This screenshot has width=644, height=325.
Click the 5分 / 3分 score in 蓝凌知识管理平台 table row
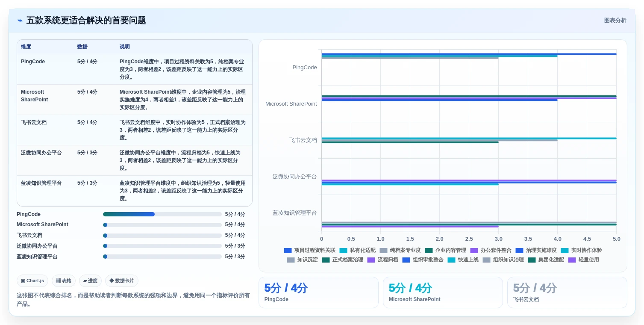(x=87, y=183)
